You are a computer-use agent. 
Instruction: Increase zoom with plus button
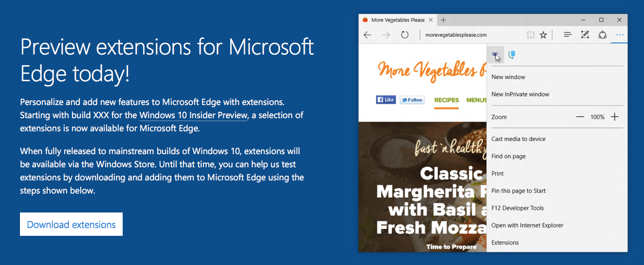615,117
